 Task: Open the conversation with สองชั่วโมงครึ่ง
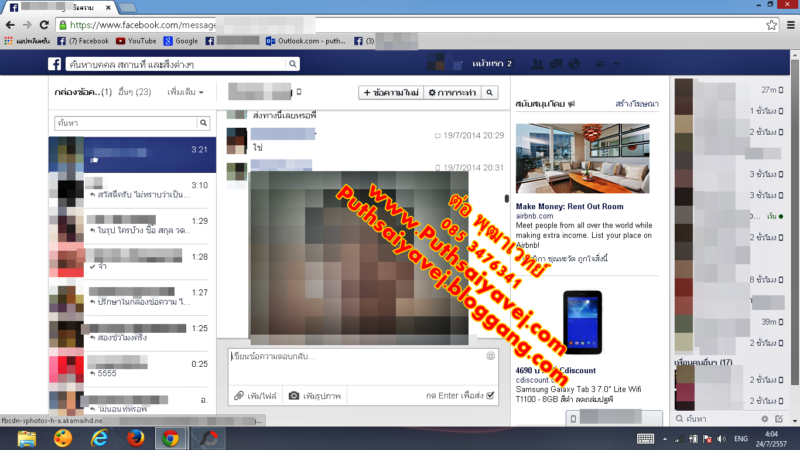click(x=132, y=333)
